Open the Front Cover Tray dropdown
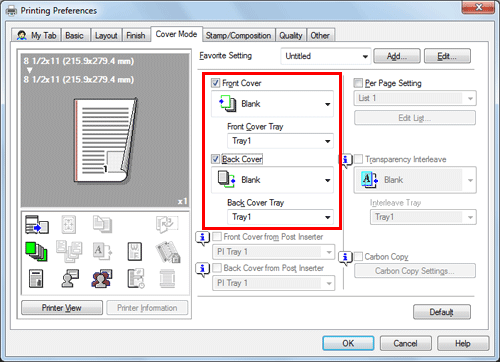 coord(280,141)
